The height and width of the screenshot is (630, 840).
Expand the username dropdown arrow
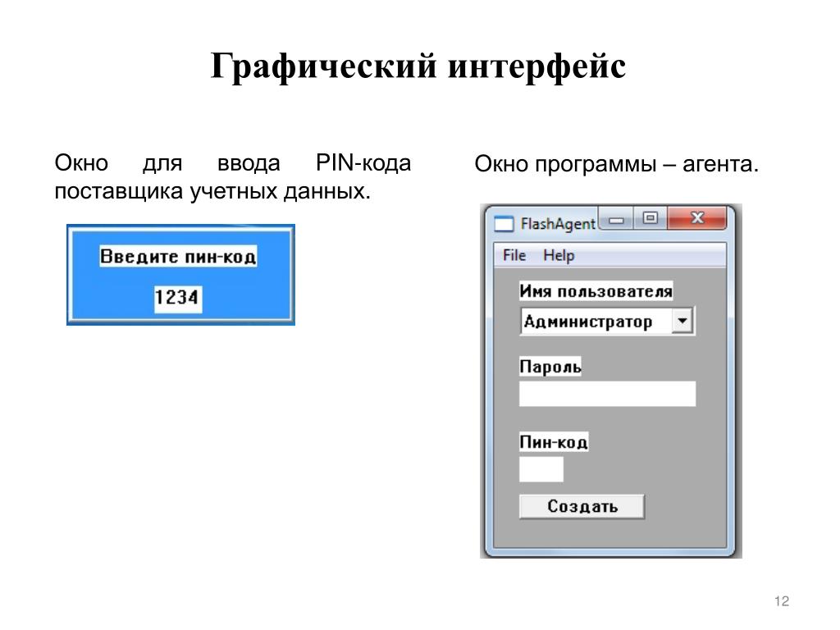682,322
